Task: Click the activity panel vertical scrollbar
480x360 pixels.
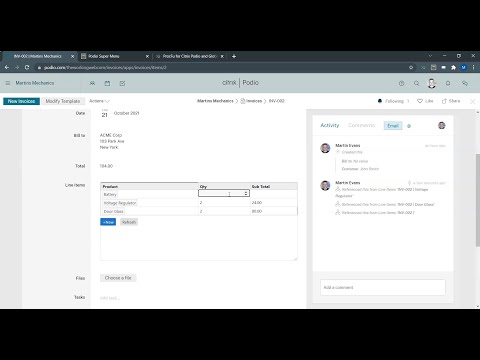Action: click(477, 200)
